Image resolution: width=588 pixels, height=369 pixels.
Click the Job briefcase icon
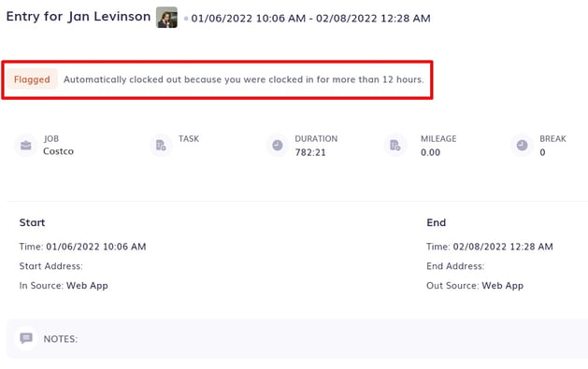coord(26,146)
